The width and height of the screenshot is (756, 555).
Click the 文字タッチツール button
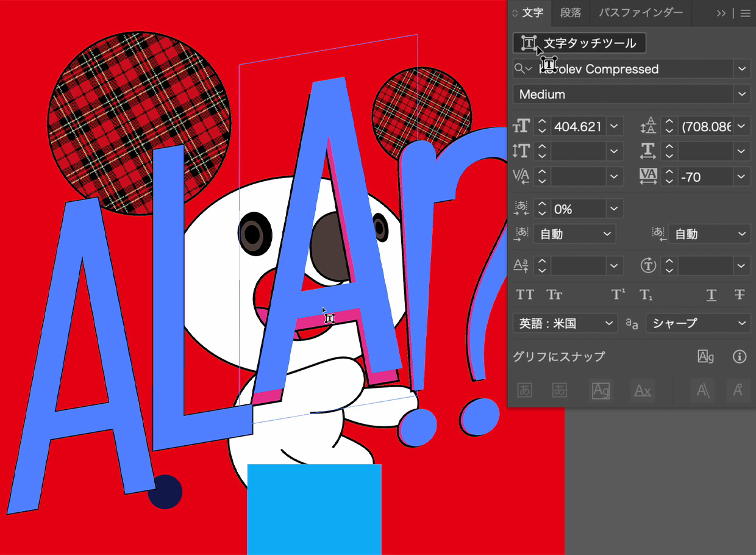coord(579,43)
